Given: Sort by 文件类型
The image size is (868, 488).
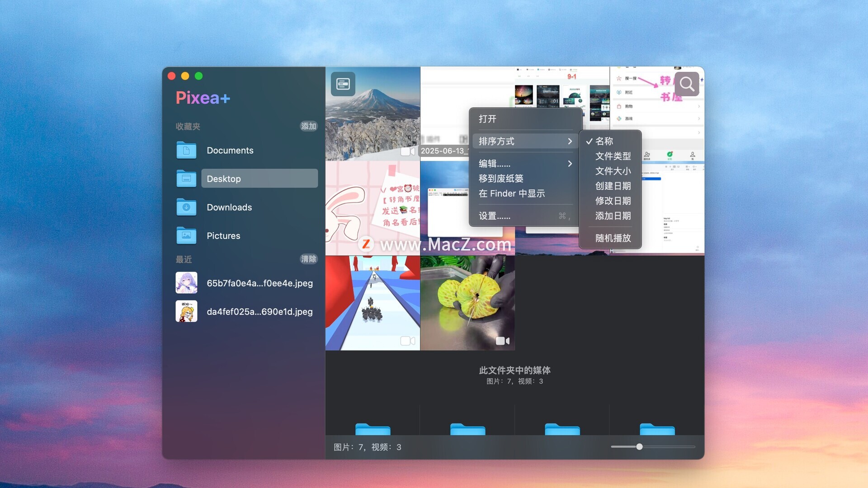Looking at the screenshot, I should tap(610, 156).
